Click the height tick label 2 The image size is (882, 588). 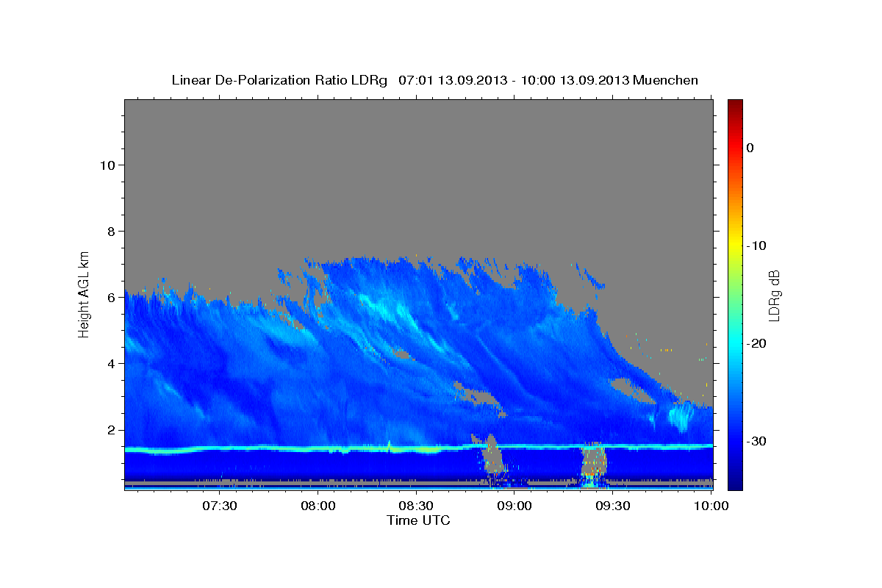[x=110, y=430]
